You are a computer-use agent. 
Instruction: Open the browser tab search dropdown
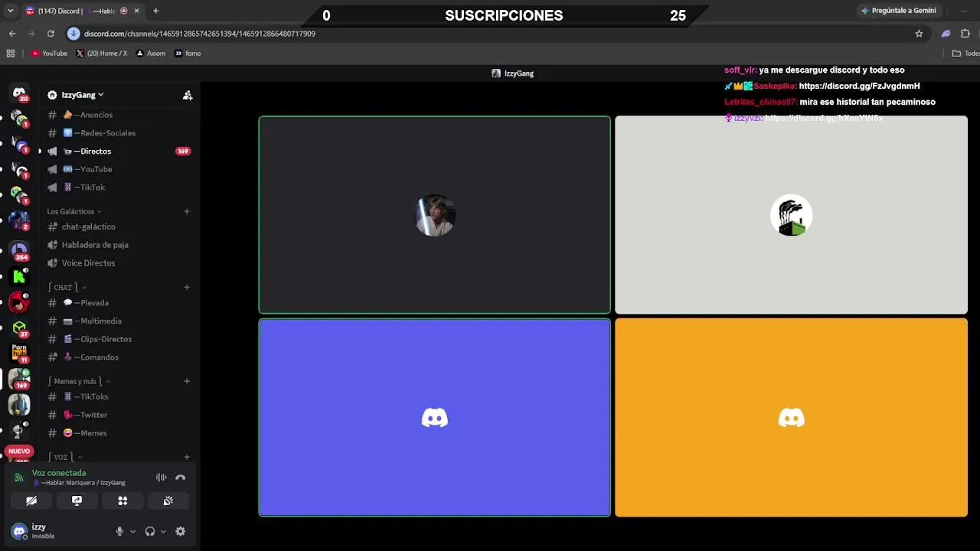[x=11, y=11]
